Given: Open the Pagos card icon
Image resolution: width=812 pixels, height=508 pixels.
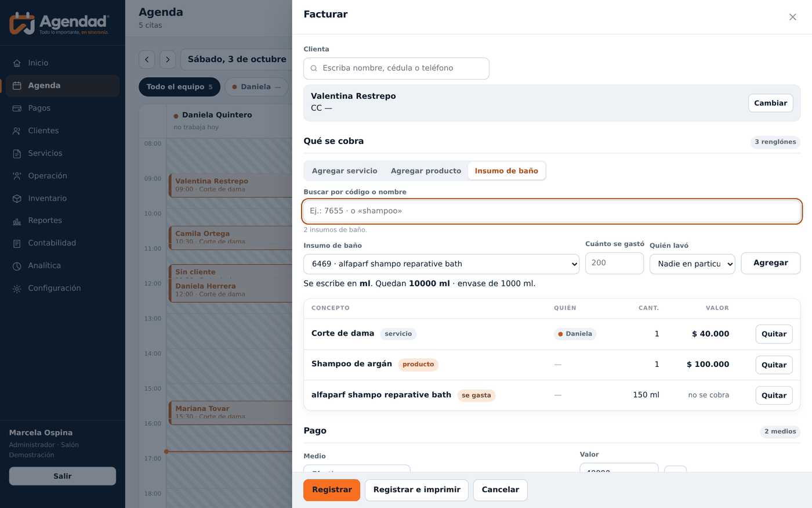Looking at the screenshot, I should pos(17,108).
